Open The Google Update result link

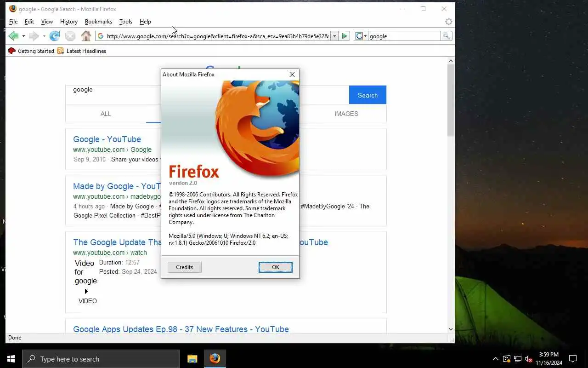pyautogui.click(x=117, y=242)
